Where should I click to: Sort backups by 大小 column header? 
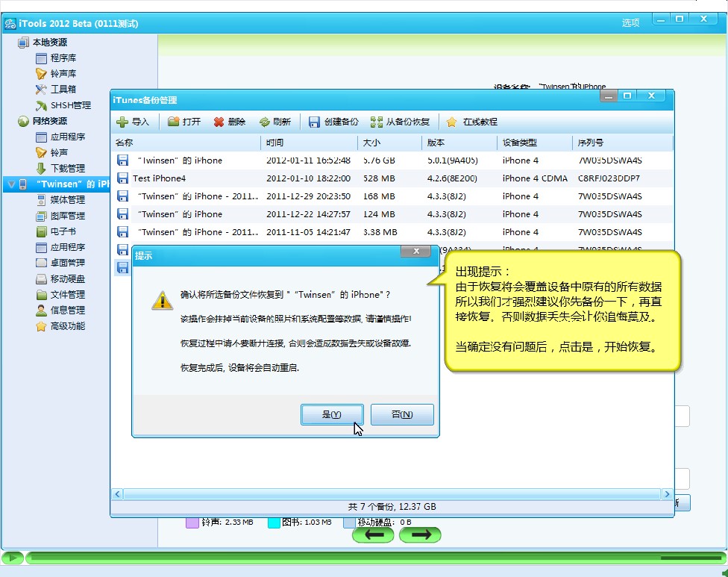point(389,143)
